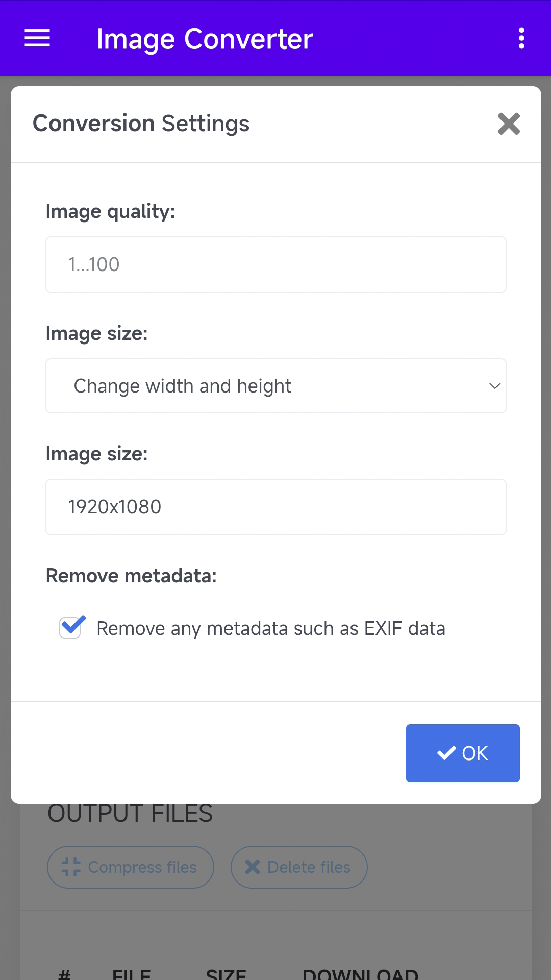
Task: Click the Image Converter title
Action: [205, 39]
